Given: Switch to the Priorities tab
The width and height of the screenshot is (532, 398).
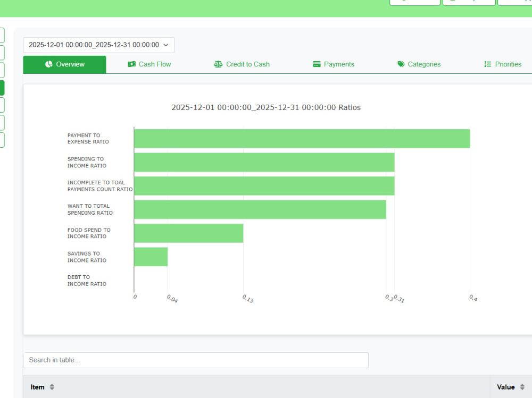Looking at the screenshot, I should click(503, 64).
